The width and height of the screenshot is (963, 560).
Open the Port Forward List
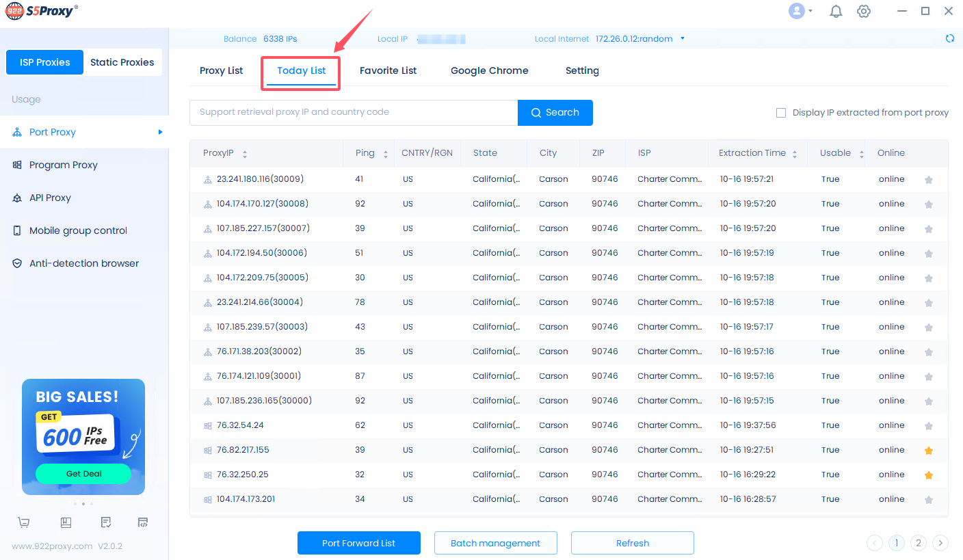(359, 543)
